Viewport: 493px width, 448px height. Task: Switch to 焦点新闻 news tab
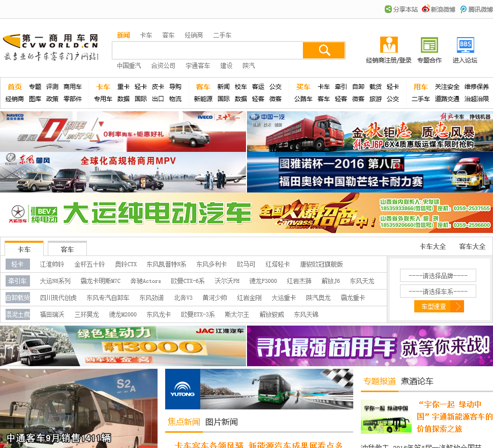coord(184,422)
